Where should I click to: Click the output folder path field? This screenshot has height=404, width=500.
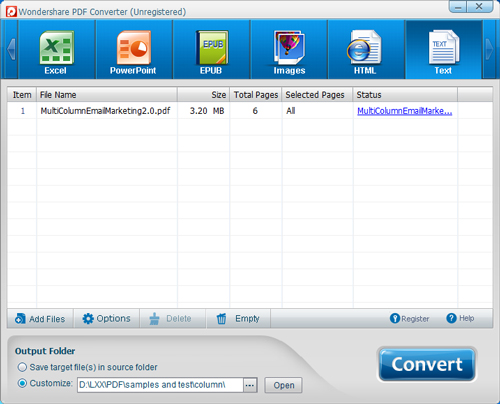click(x=160, y=385)
